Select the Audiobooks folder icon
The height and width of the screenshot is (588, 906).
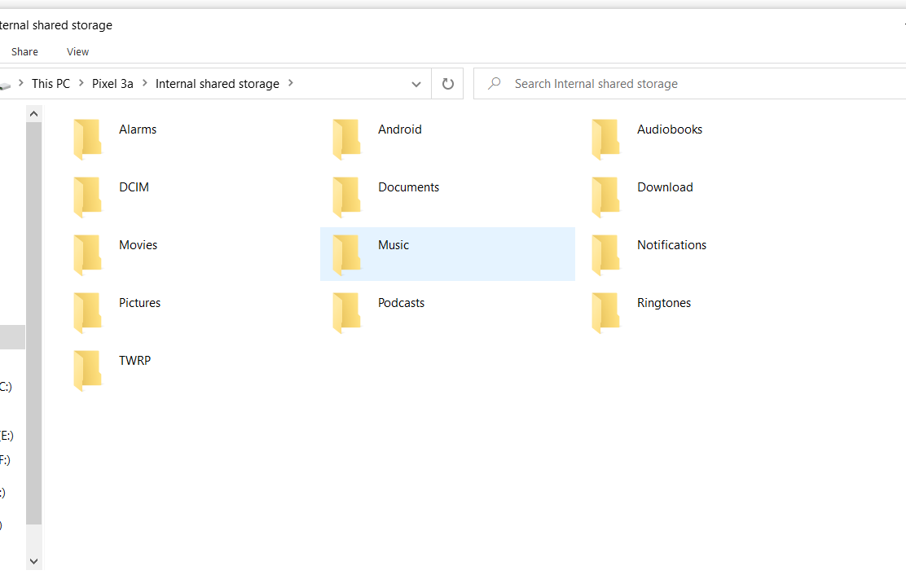tap(605, 138)
